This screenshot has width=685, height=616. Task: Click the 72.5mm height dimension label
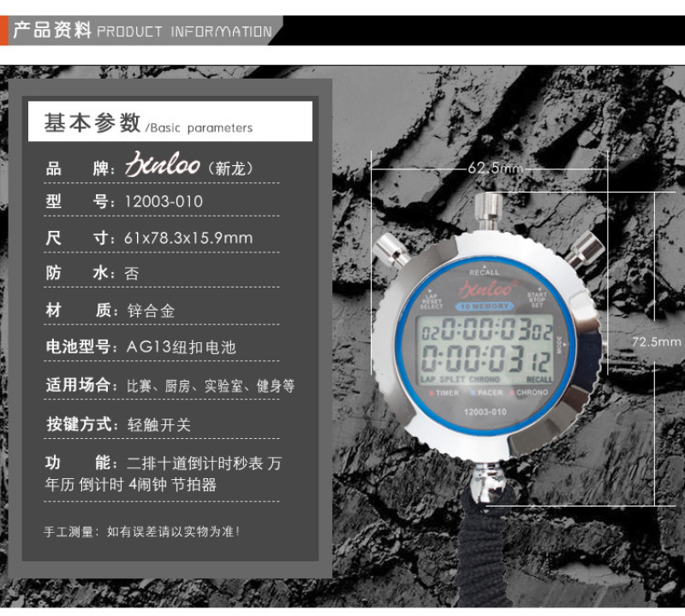pyautogui.click(x=657, y=341)
